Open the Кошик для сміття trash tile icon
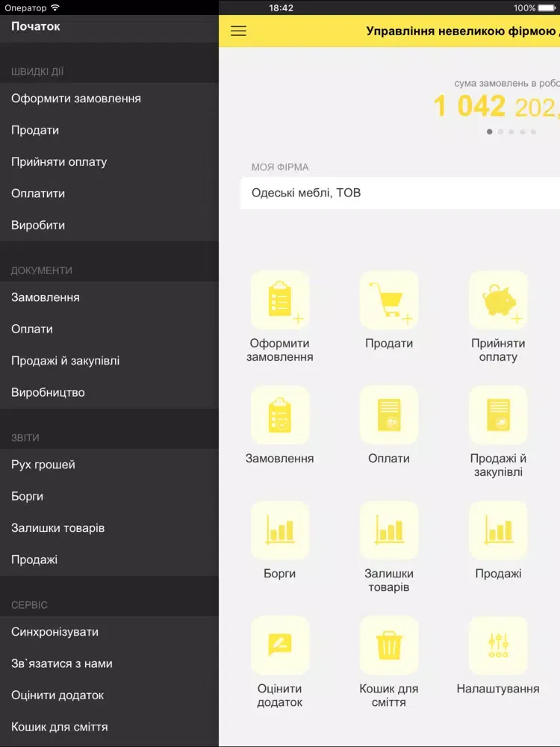This screenshot has width=560, height=747. pyautogui.click(x=389, y=645)
